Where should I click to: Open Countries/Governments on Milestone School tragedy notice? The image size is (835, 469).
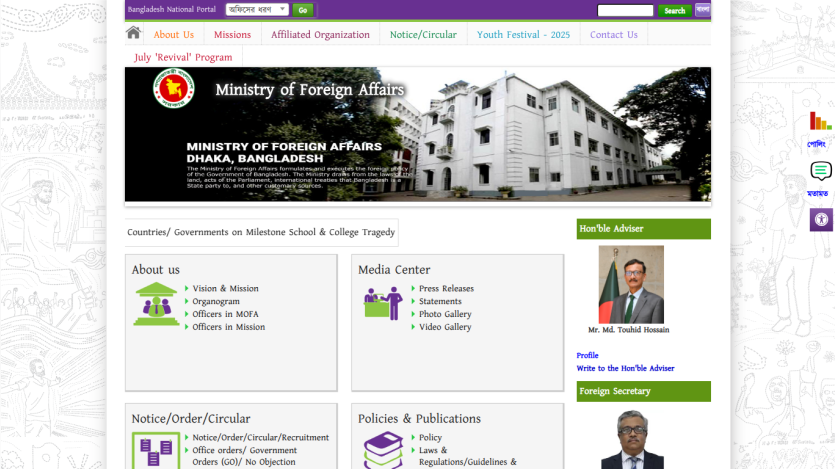click(261, 232)
